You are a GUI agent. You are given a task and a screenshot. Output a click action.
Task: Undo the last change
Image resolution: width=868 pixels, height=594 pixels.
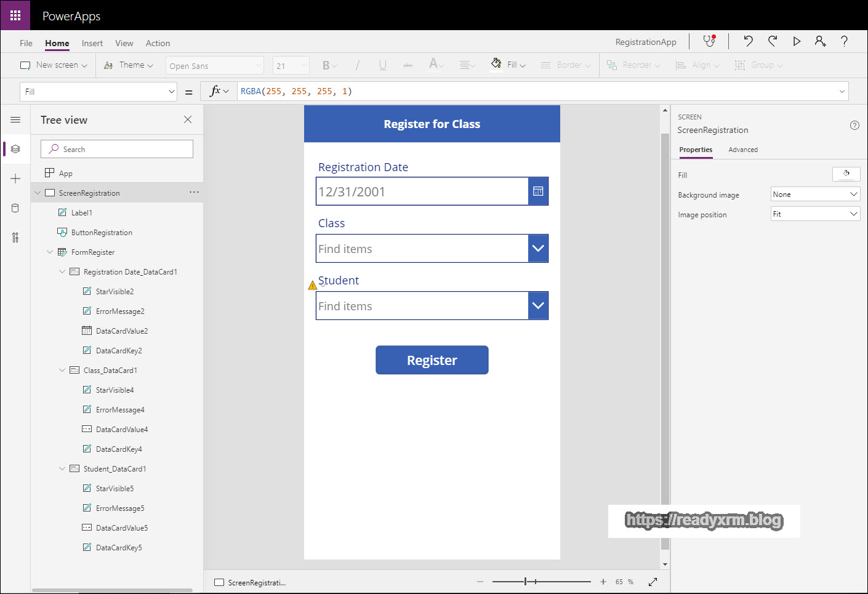point(747,41)
